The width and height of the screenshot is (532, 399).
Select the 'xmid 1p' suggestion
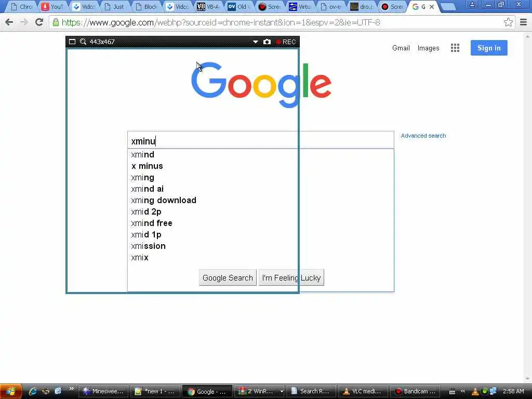pos(261,234)
